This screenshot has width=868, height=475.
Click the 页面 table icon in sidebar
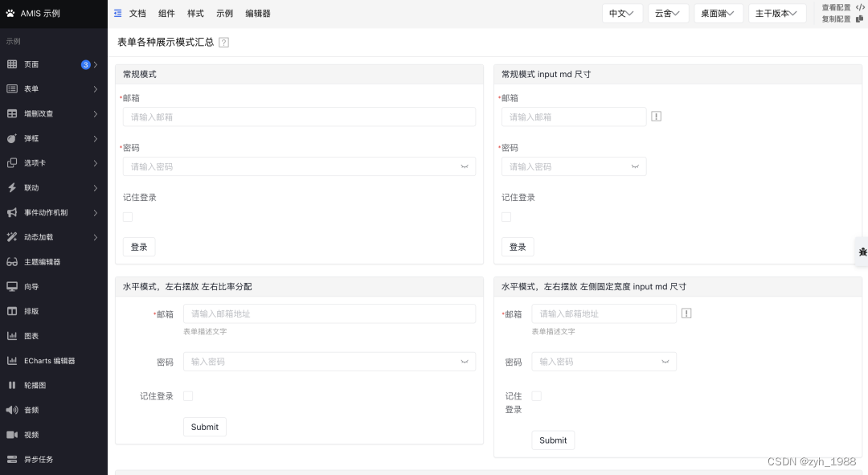pyautogui.click(x=11, y=64)
